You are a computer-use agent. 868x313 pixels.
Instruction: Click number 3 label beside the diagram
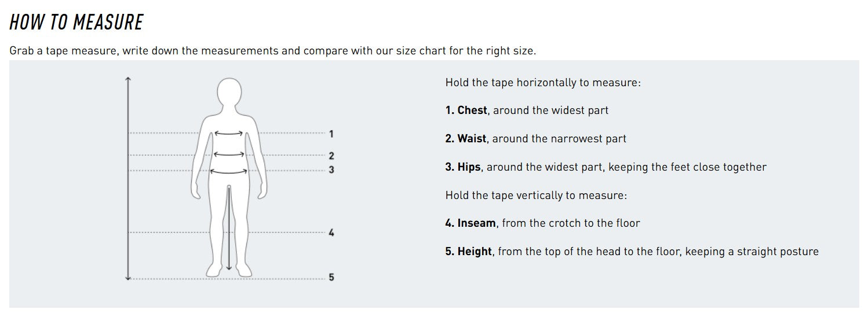click(331, 170)
